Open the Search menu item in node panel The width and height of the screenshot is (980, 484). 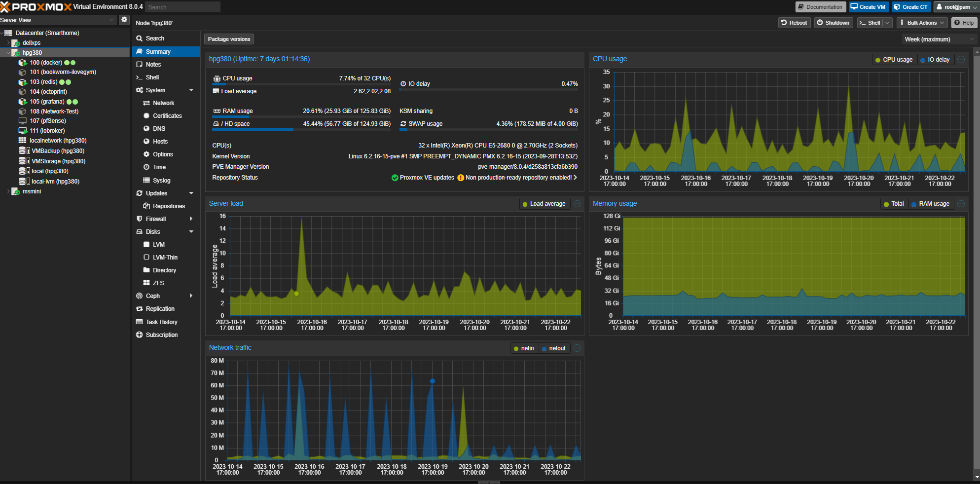point(166,38)
